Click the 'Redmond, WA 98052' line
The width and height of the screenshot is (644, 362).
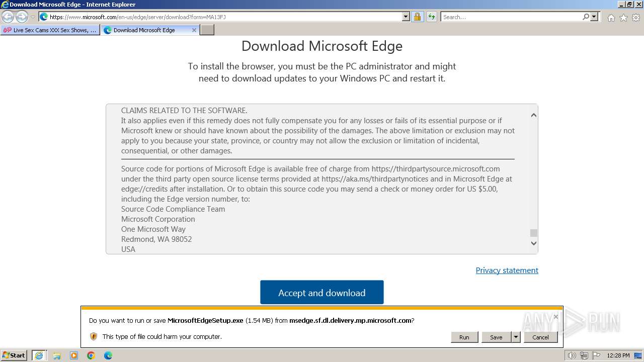[156, 239]
